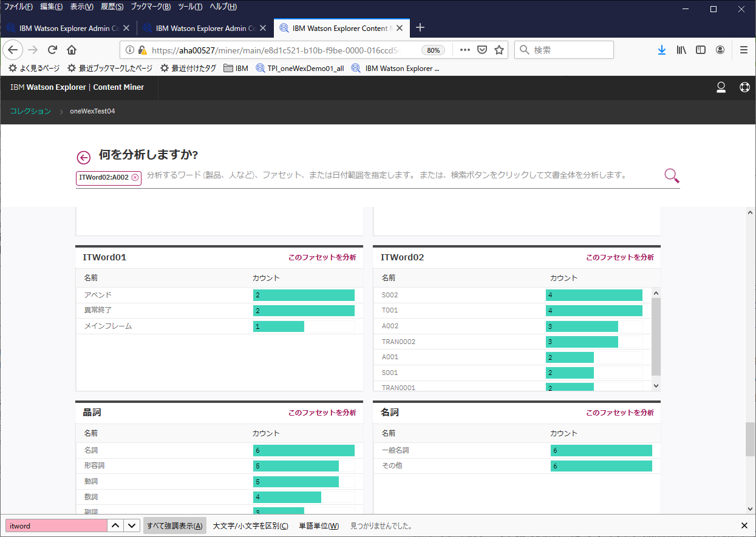This screenshot has height=537, width=756.
Task: Open the 履歴 menu
Action: pos(112,7)
